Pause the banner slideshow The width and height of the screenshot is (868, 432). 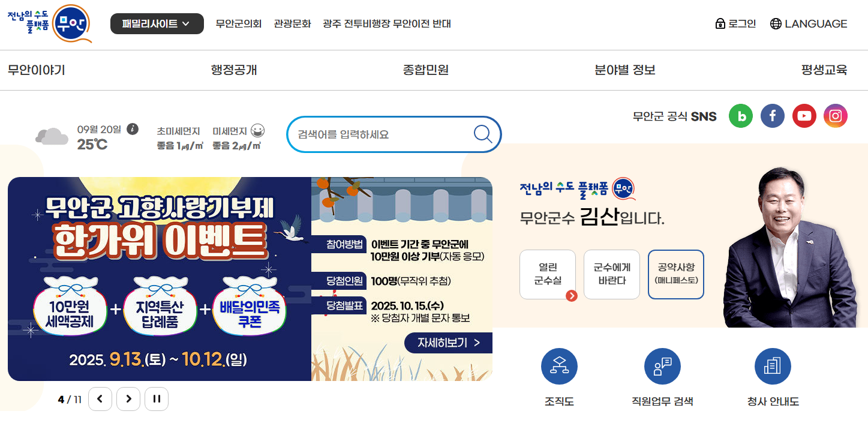click(157, 399)
